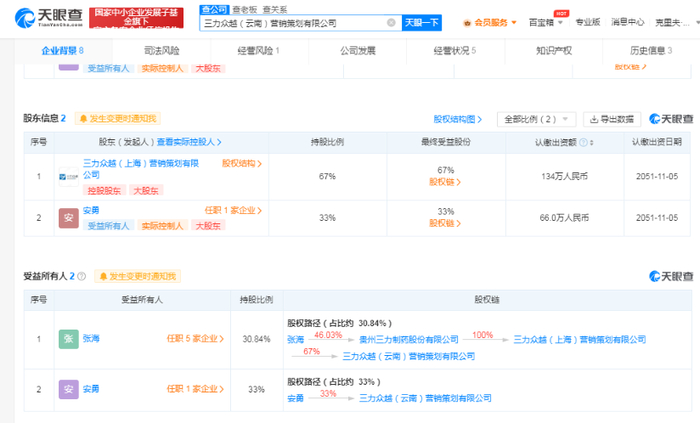The image size is (700, 423).
Task: Select the 司法风险 tab
Action: coord(162,51)
